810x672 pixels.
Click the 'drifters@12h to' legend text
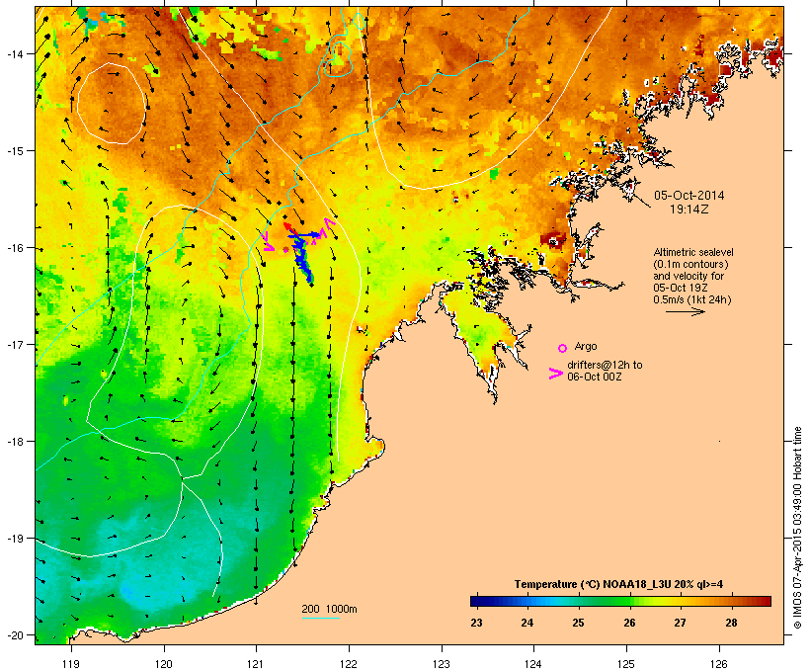point(605,365)
